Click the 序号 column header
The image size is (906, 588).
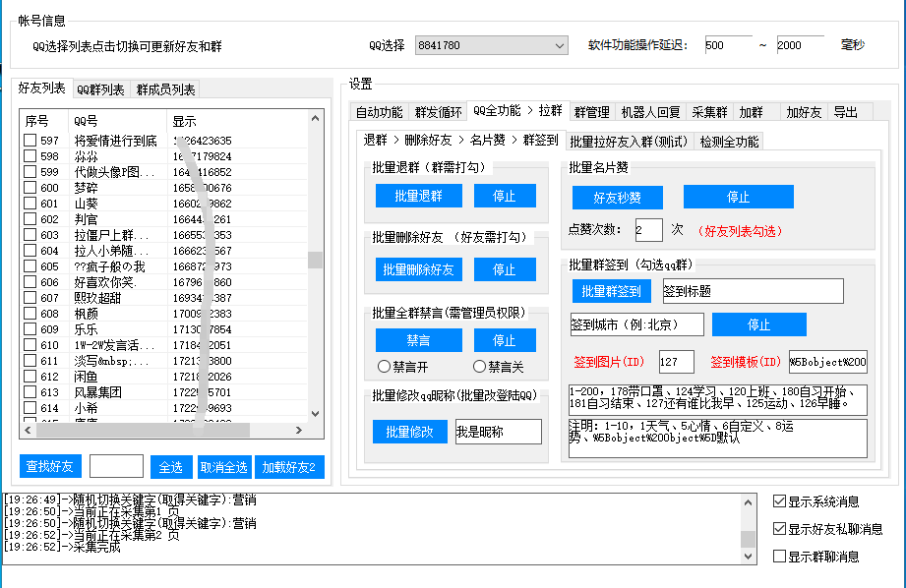pos(44,121)
